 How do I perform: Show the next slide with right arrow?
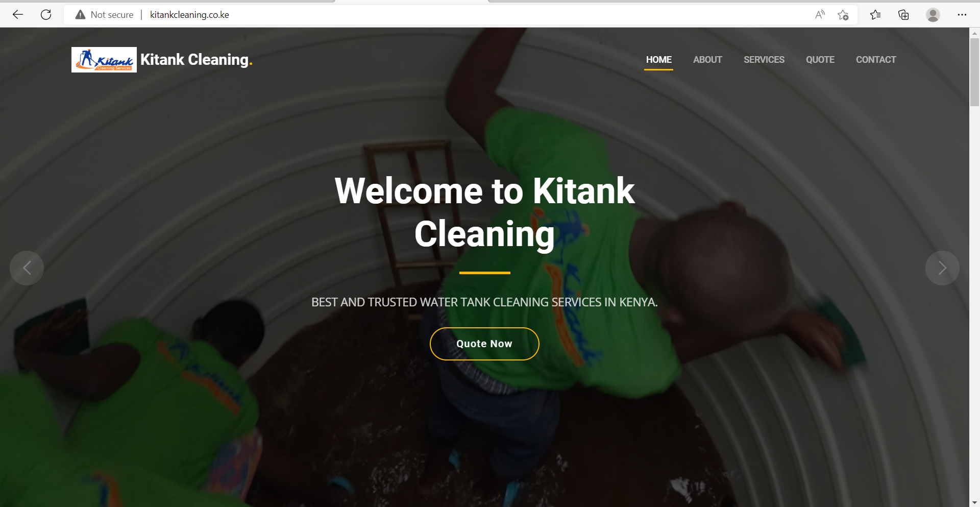tap(942, 268)
